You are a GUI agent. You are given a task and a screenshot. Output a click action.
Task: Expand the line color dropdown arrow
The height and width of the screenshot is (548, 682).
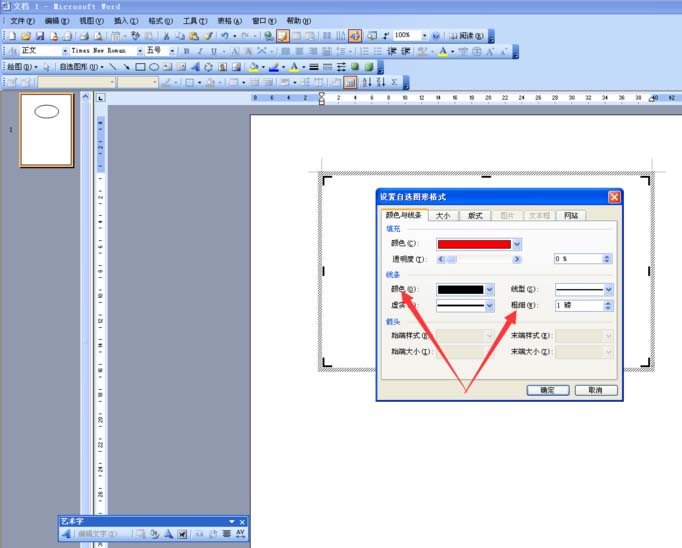pos(490,290)
